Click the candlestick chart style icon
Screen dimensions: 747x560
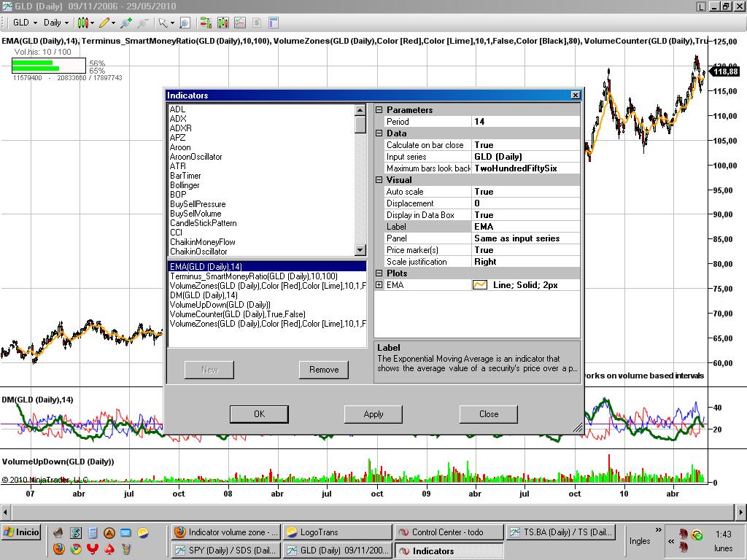click(82, 23)
